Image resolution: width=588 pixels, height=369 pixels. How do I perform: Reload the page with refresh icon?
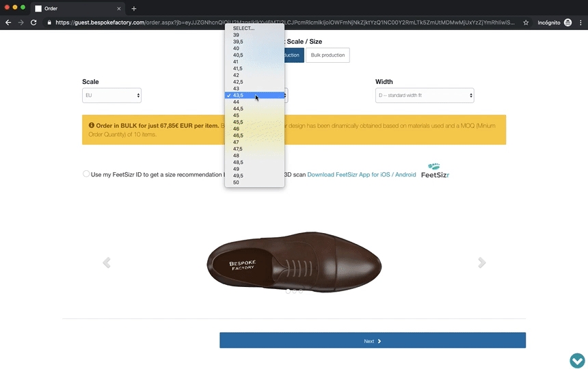(34, 23)
